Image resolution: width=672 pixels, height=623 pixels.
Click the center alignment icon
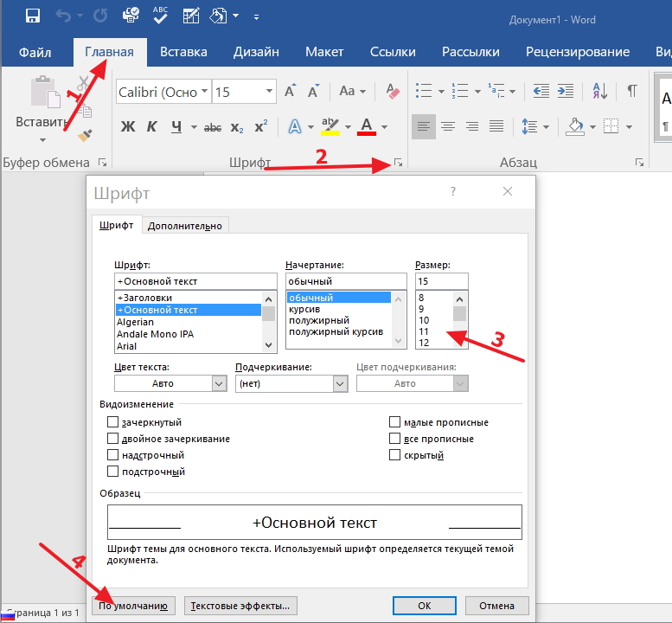click(448, 126)
